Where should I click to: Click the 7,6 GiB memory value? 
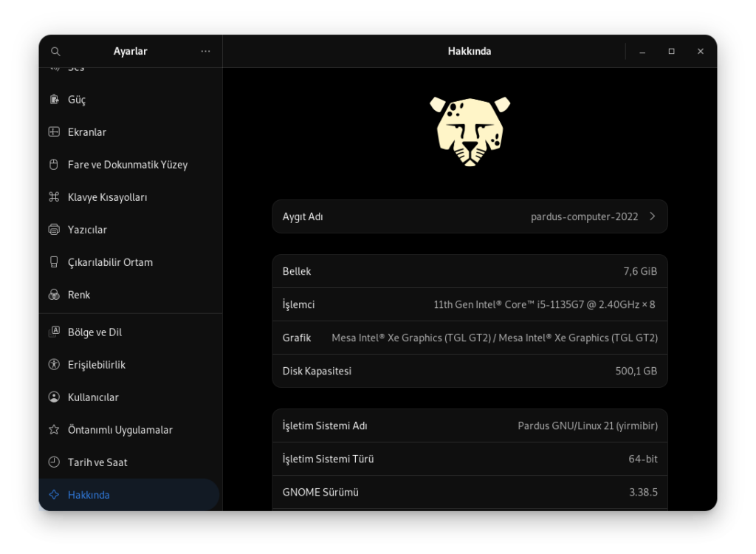click(x=640, y=271)
